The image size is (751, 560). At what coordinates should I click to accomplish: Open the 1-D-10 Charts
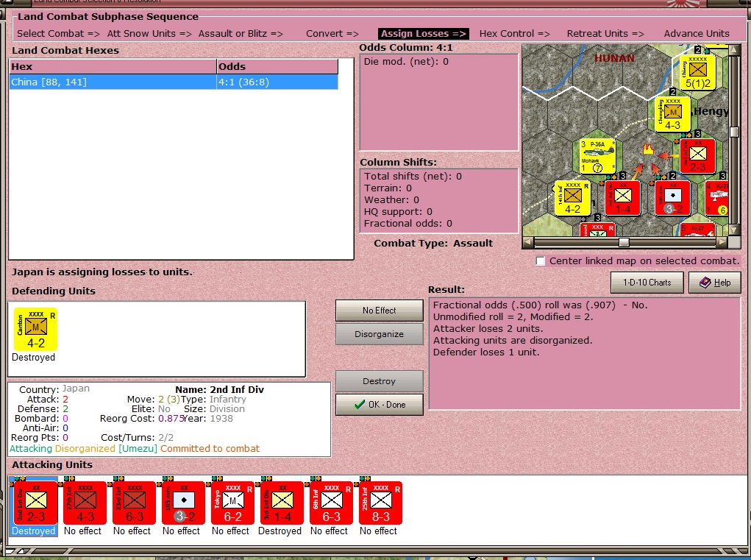(x=647, y=283)
